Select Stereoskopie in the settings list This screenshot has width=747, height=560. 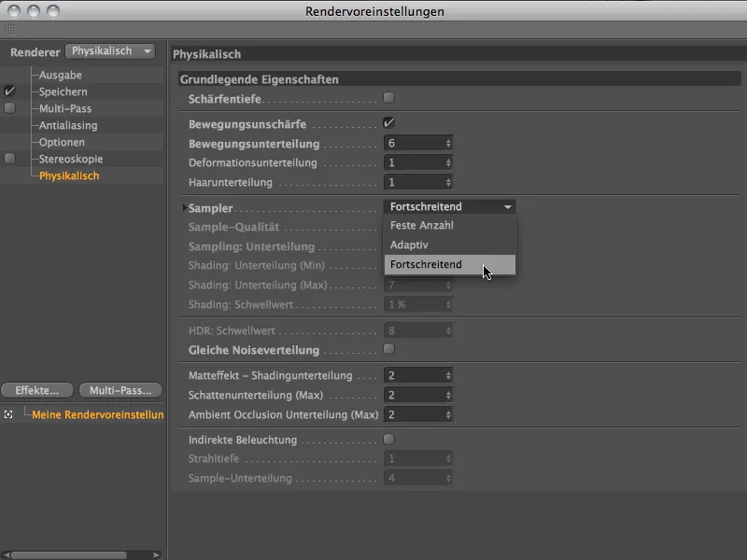(71, 159)
